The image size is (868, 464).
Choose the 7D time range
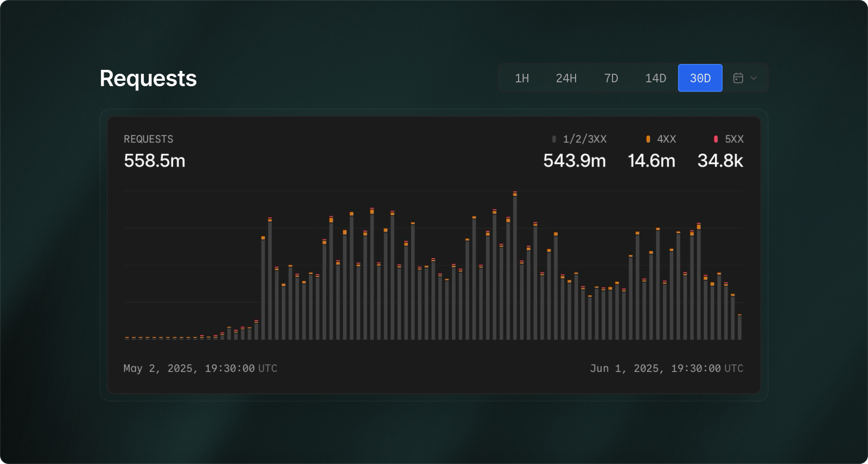[611, 78]
